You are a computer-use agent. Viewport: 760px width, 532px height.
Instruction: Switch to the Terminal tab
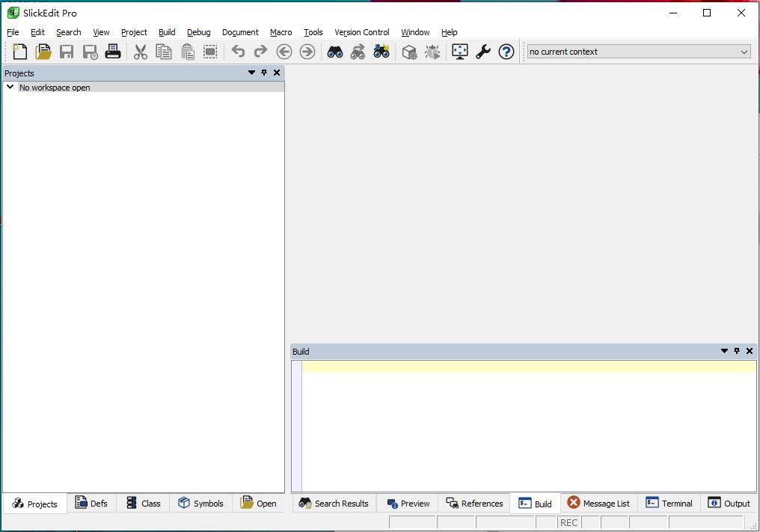click(x=669, y=503)
